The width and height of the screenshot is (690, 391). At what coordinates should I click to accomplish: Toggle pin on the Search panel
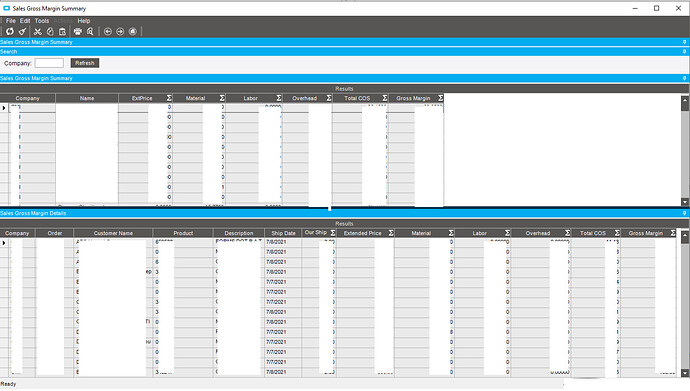(684, 51)
